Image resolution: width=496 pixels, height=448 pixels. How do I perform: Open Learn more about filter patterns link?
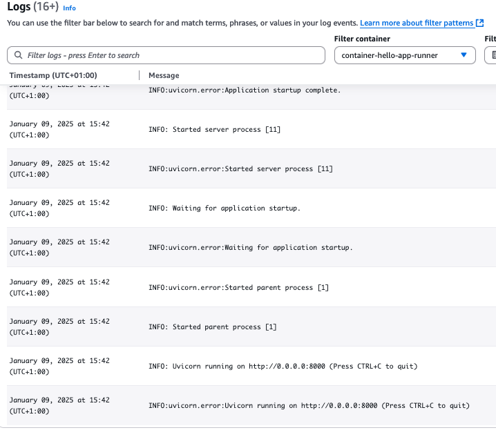tap(417, 23)
